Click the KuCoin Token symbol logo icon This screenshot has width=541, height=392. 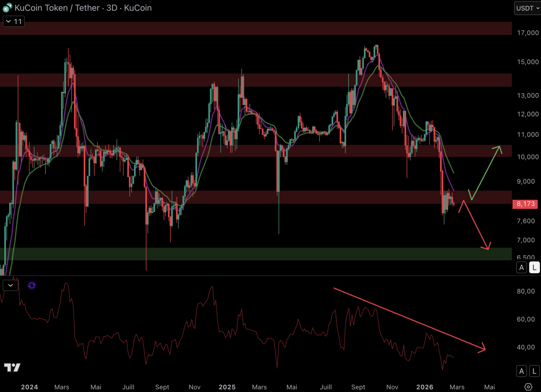(x=7, y=8)
